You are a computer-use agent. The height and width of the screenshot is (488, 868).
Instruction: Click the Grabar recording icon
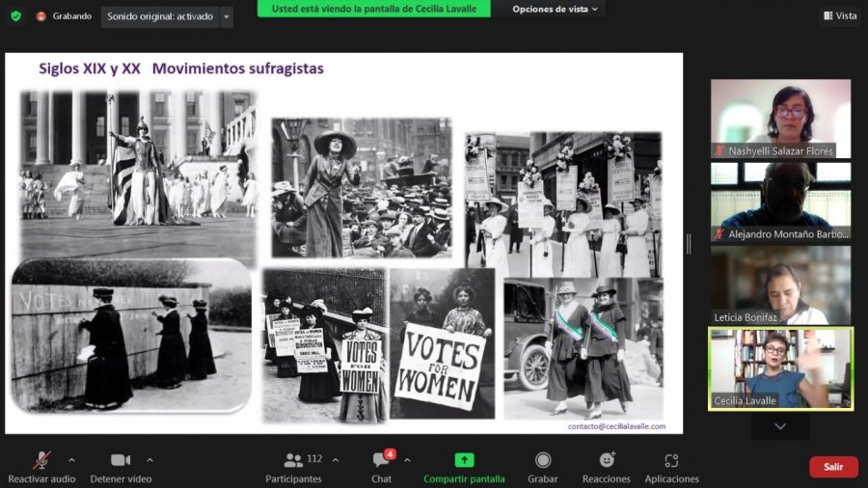pos(543,461)
